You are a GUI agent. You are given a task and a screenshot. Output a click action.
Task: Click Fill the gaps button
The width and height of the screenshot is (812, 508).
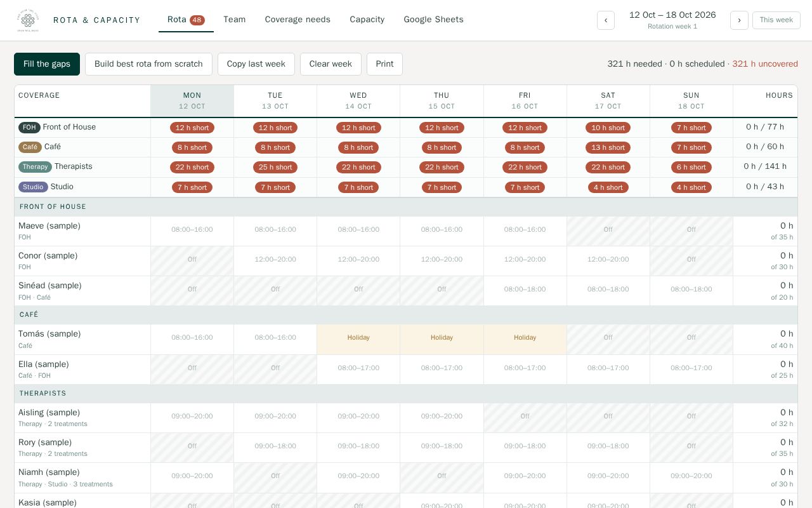click(47, 64)
